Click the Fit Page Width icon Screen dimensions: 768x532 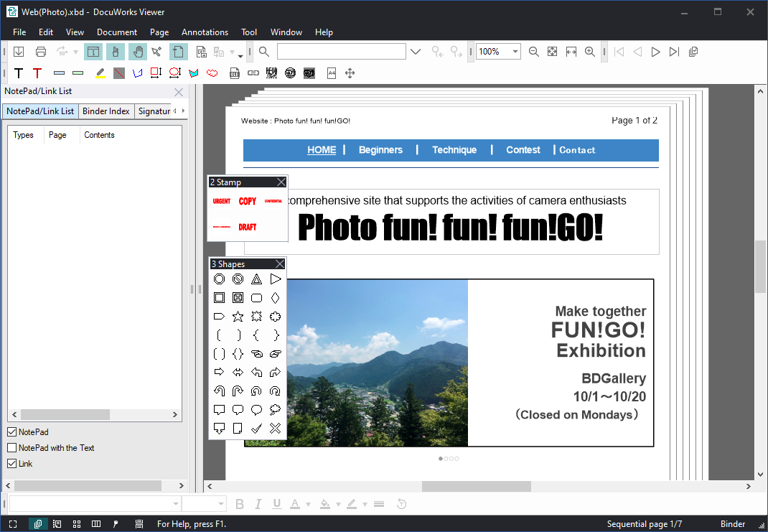[571, 52]
